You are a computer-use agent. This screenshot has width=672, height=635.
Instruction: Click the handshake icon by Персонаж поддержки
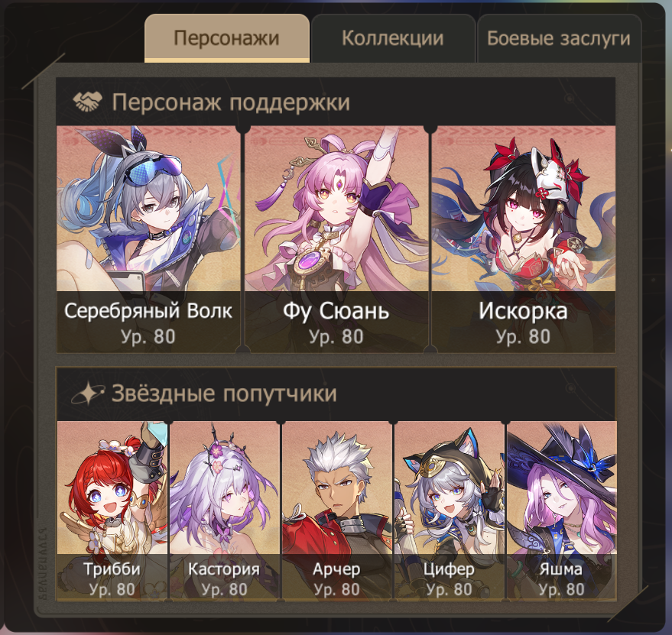coord(87,102)
